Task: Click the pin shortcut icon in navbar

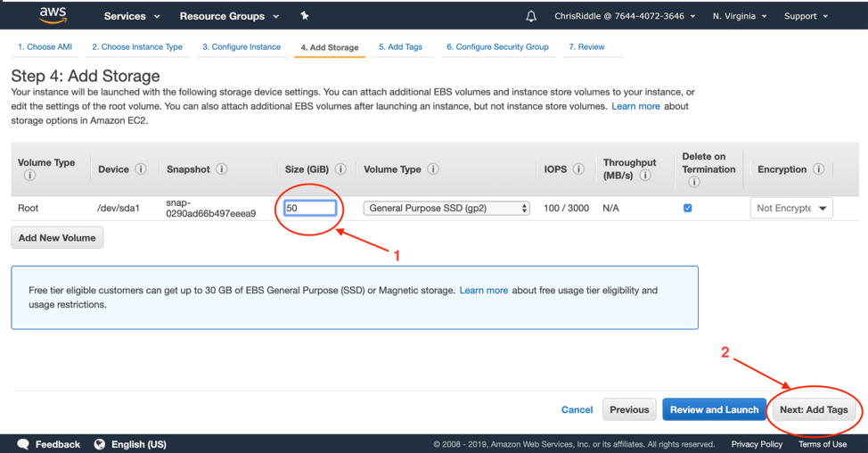Action: (x=305, y=16)
